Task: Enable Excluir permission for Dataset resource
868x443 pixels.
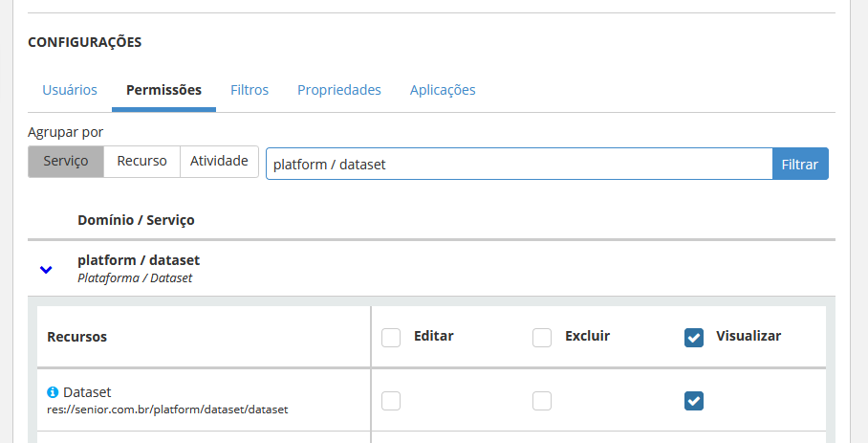Action: 542,401
